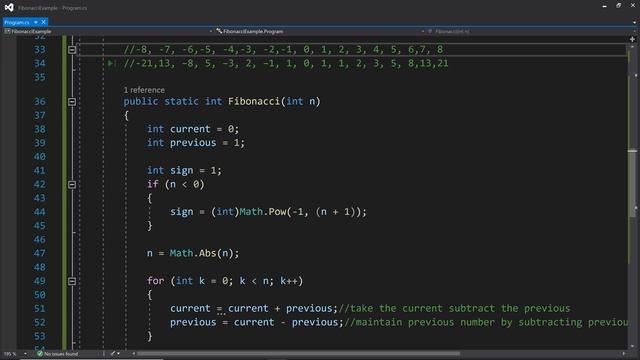Image resolution: width=640 pixels, height=360 pixels.
Task: Click the scroll right arrow of horizontal scrollbar
Action: pyautogui.click(x=624, y=353)
